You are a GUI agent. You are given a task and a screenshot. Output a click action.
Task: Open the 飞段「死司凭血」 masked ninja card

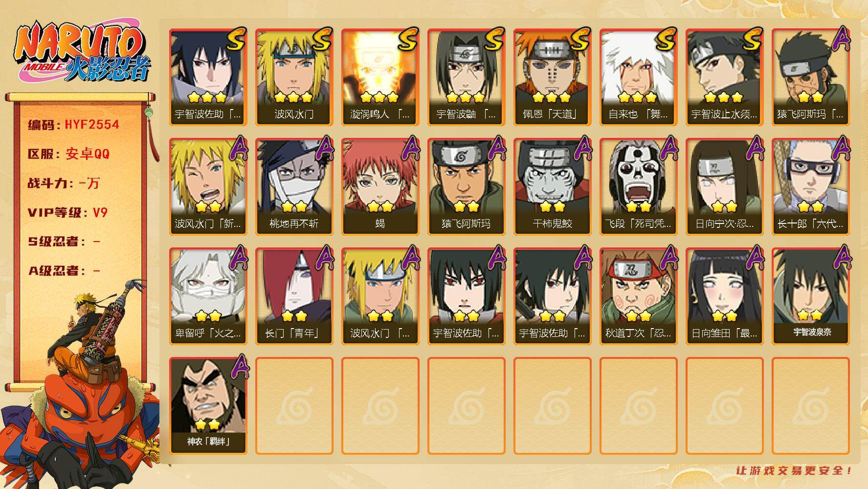tap(638, 187)
